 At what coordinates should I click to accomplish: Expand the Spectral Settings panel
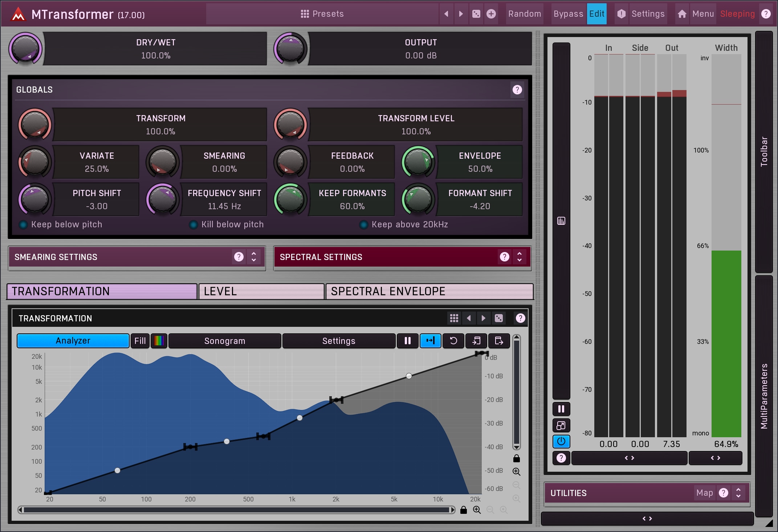(520, 257)
